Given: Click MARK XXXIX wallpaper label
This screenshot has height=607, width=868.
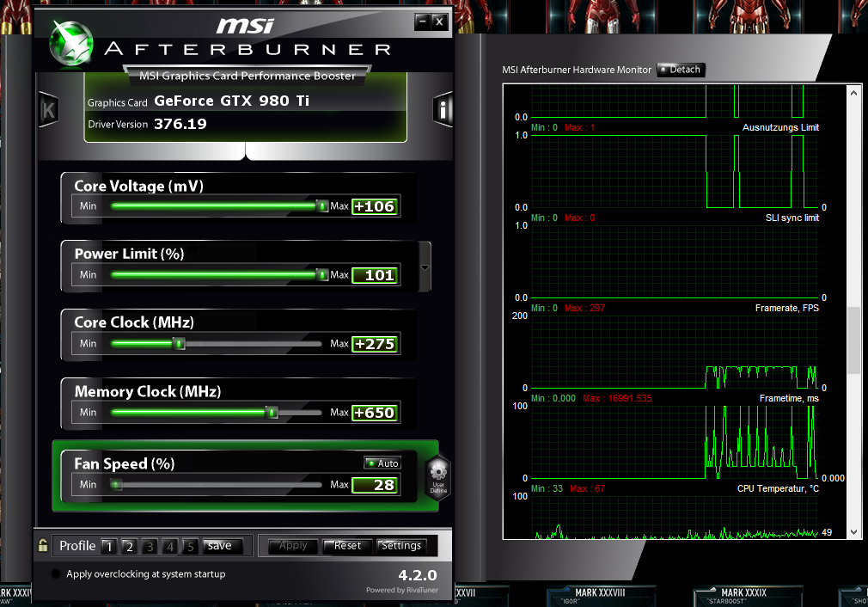Looking at the screenshot, I should (743, 592).
